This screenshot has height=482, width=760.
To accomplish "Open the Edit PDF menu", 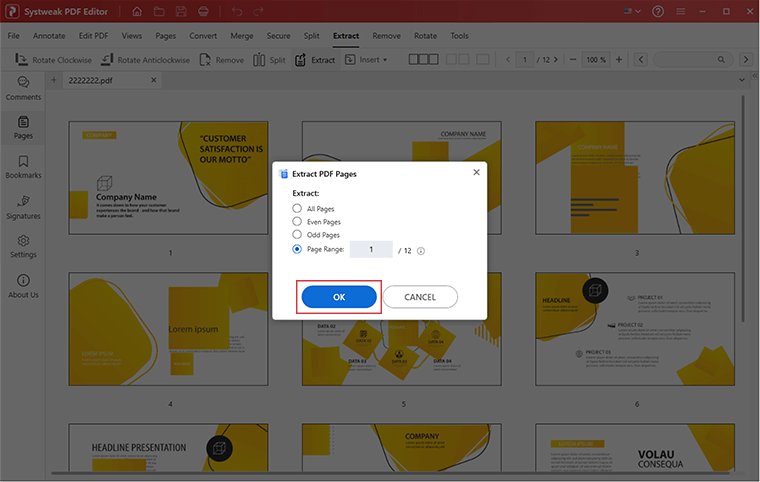I will [94, 35].
